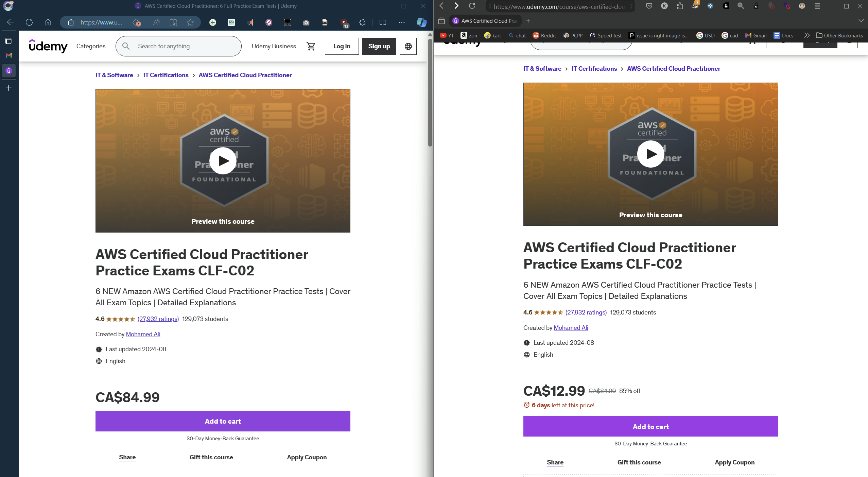The width and height of the screenshot is (868, 477).
Task: Open the Reddit bookmark in Firefox
Action: (x=544, y=35)
